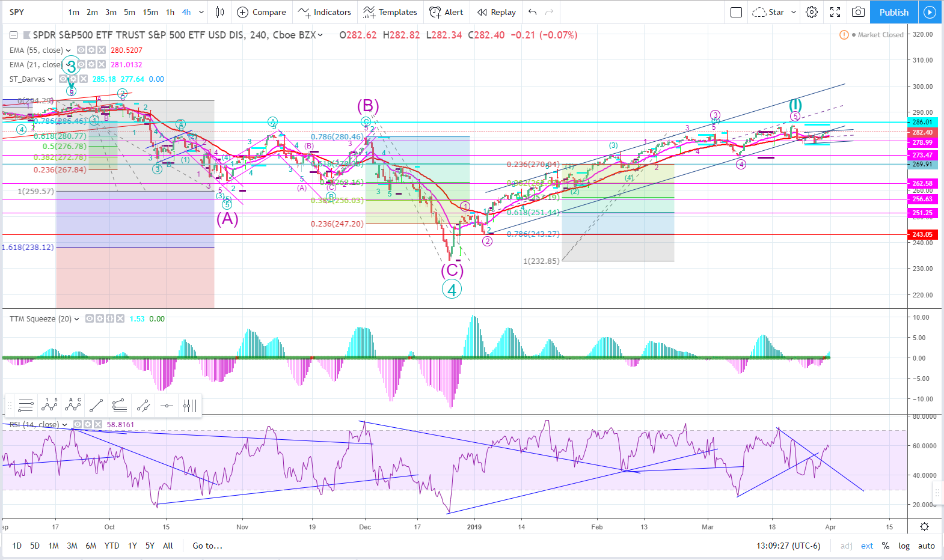Expand ST_Darvas indicator dropdown
Image resolution: width=944 pixels, height=560 pixels.
click(50, 79)
